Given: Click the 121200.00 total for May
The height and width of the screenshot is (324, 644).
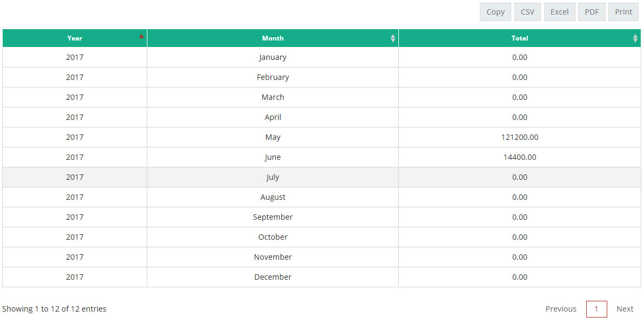Looking at the screenshot, I should pyautogui.click(x=519, y=137).
